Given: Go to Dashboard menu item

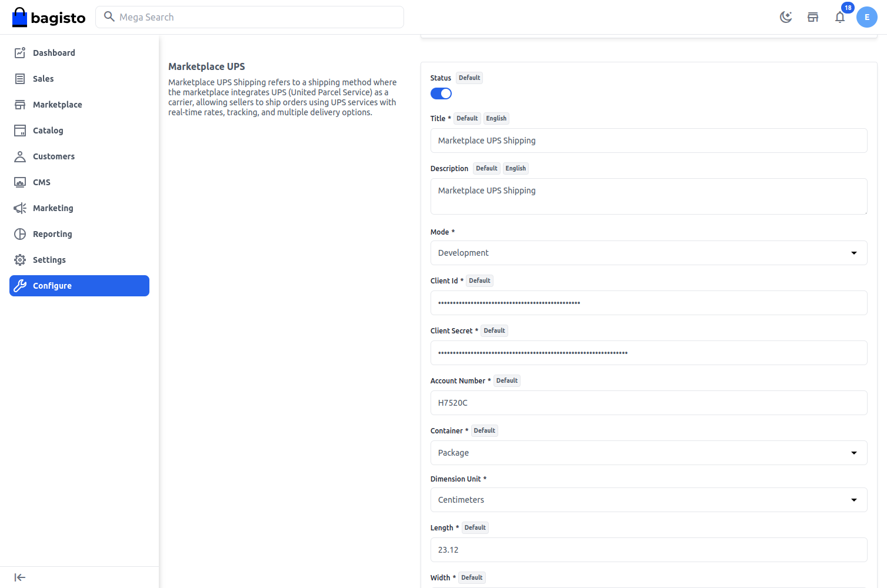Looking at the screenshot, I should (79, 53).
